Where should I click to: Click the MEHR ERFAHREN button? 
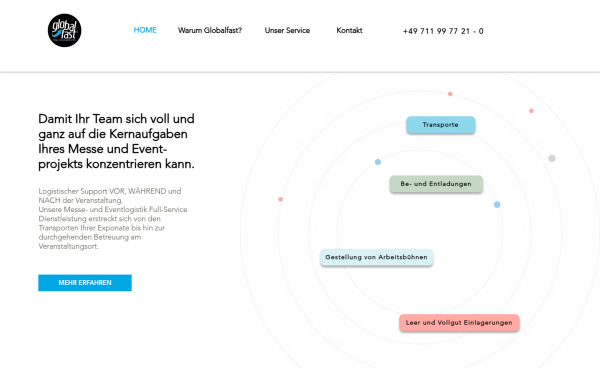coord(85,283)
